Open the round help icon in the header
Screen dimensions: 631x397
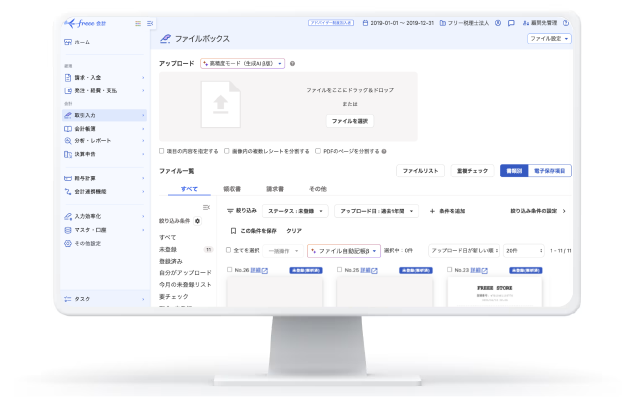pyautogui.click(x=498, y=23)
